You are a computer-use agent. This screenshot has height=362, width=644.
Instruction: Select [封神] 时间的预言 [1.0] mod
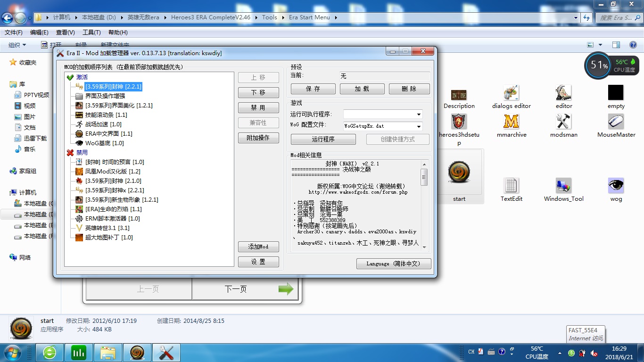click(115, 162)
